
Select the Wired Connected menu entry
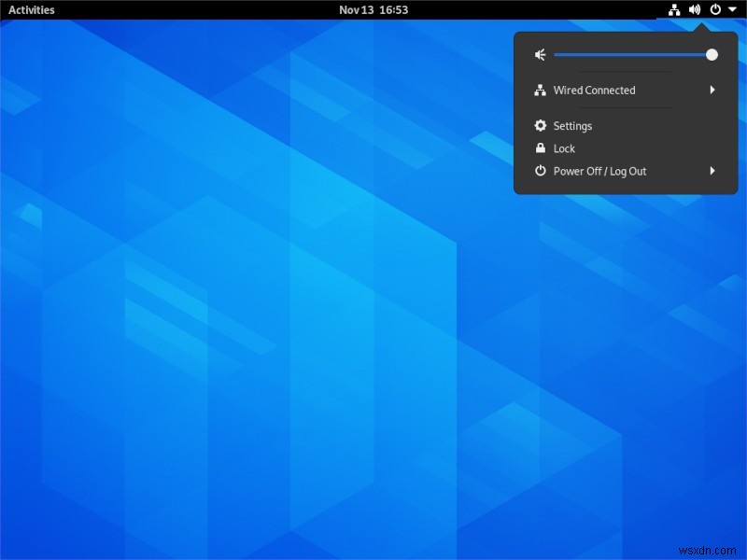pyautogui.click(x=595, y=90)
